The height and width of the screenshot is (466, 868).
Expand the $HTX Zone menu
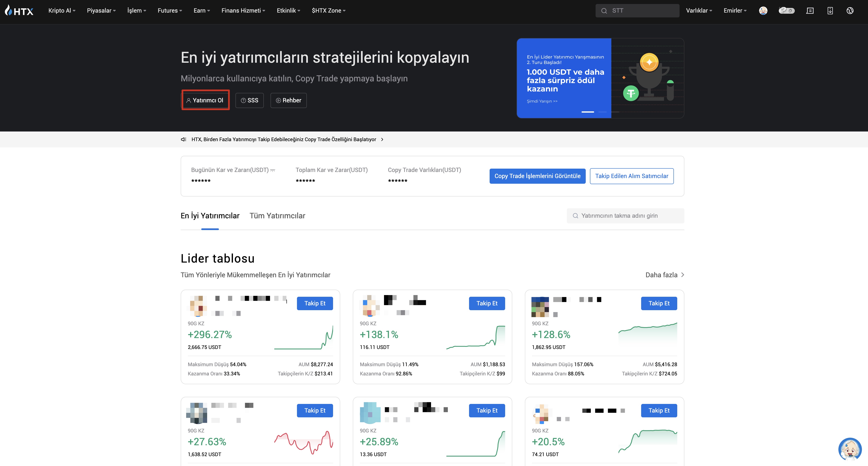tap(328, 10)
